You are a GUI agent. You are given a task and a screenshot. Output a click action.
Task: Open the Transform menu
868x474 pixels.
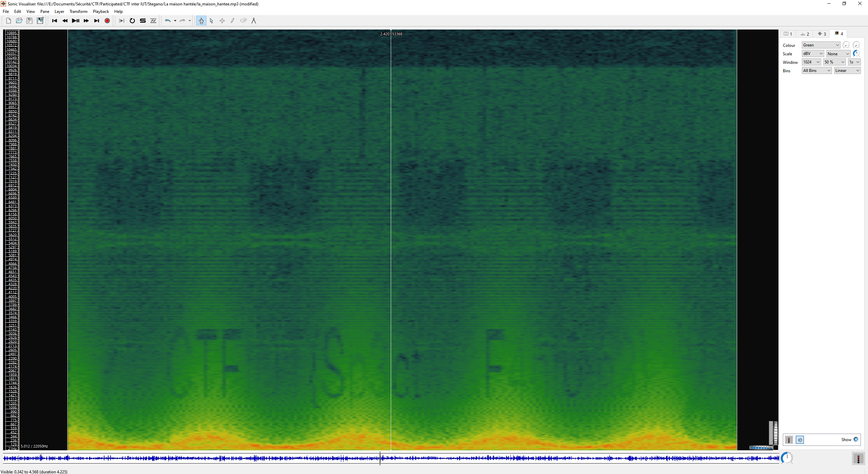[78, 12]
